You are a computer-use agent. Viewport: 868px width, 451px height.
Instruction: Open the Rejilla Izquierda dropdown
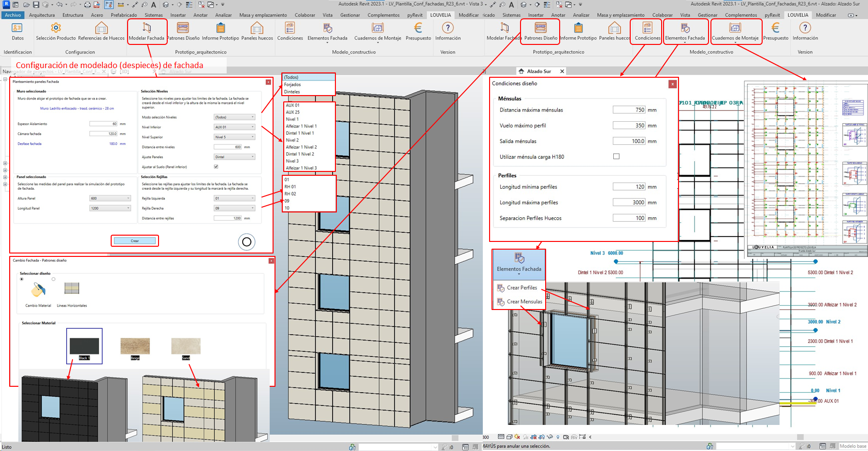tap(234, 198)
